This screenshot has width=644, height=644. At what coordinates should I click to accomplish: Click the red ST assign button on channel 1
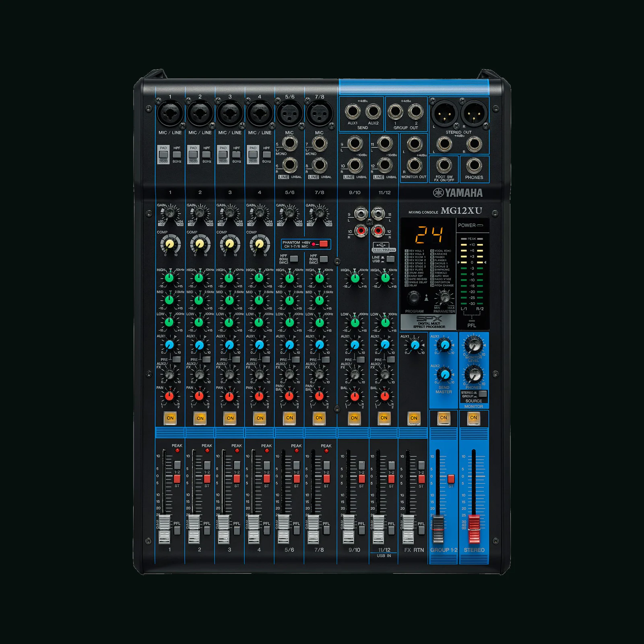click(177, 479)
